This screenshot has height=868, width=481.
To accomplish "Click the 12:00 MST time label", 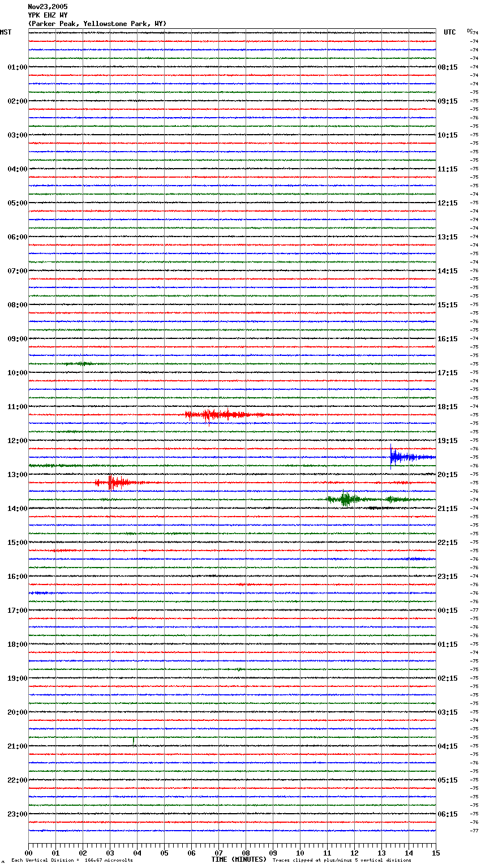I will tap(18, 441).
